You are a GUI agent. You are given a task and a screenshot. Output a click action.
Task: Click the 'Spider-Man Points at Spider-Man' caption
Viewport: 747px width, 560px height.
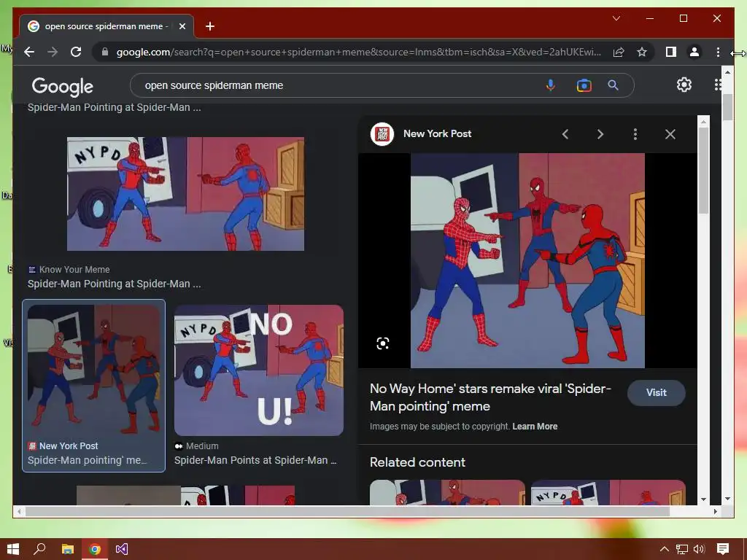pyautogui.click(x=255, y=461)
